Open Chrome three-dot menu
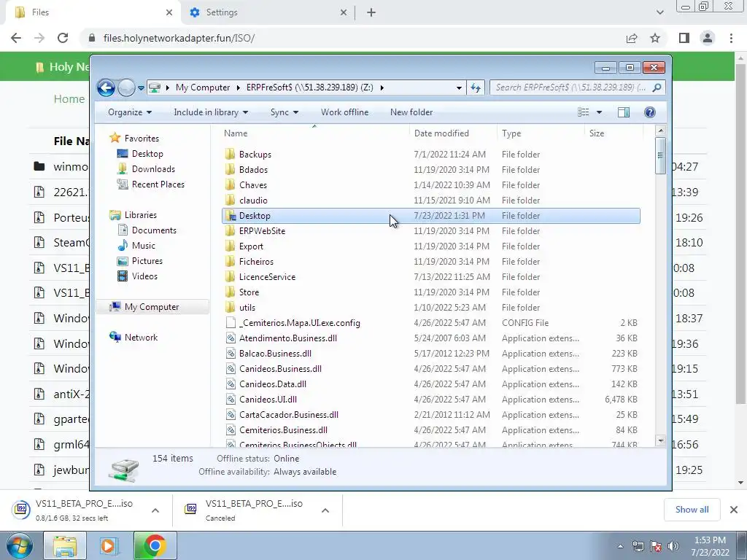The height and width of the screenshot is (560, 747). pos(731,38)
